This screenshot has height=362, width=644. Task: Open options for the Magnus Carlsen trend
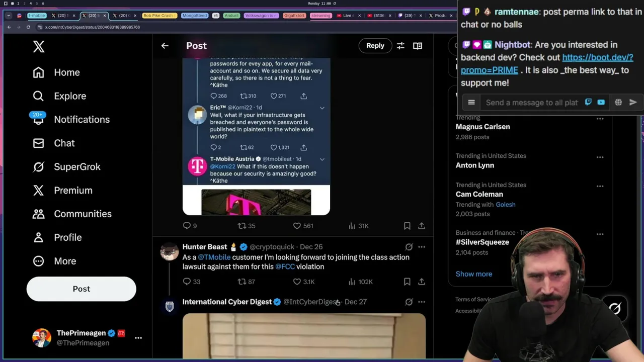600,119
